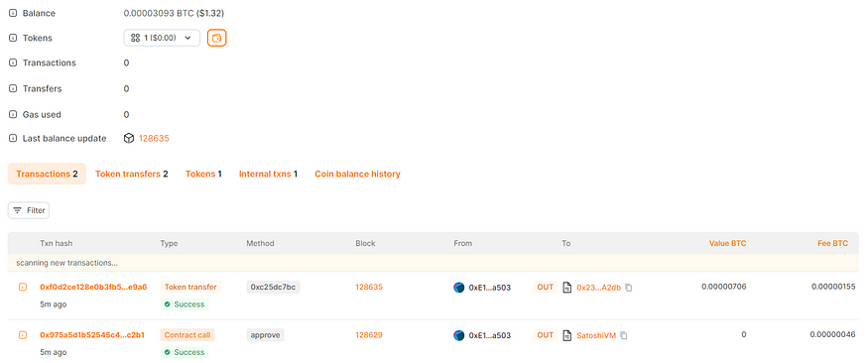868x363 pixels.
Task: Open block 128635 link in table
Action: (x=369, y=287)
